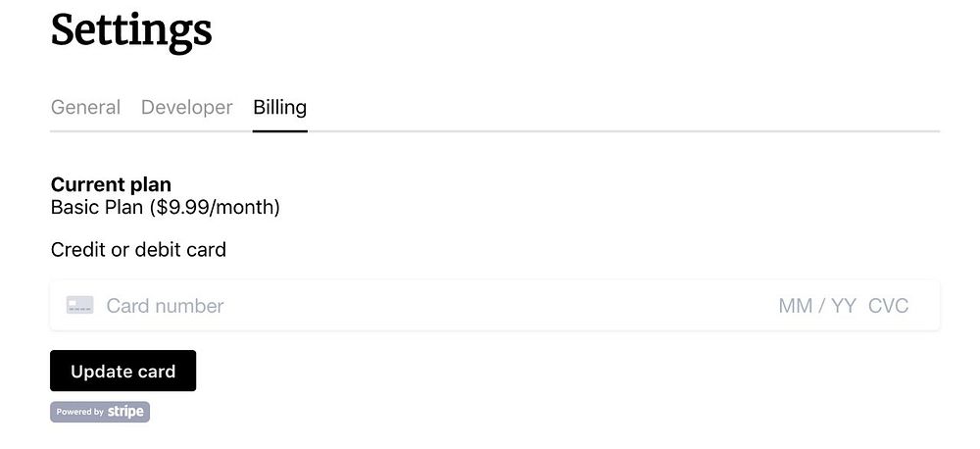The image size is (980, 449).
Task: Click the Current plan heading
Action: point(111,184)
